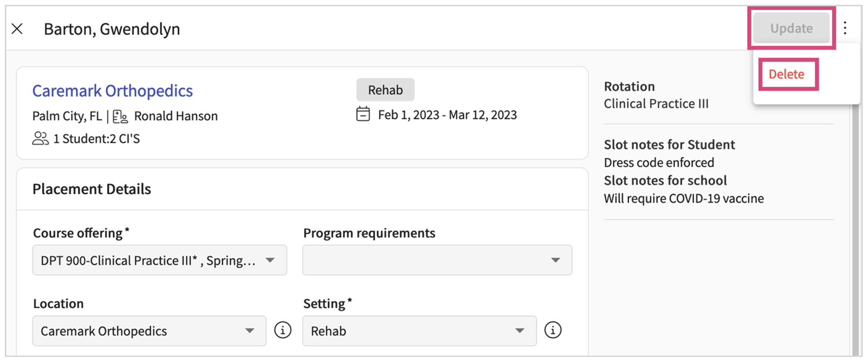
Task: Expand the Location dropdown
Action: pyautogui.click(x=149, y=331)
